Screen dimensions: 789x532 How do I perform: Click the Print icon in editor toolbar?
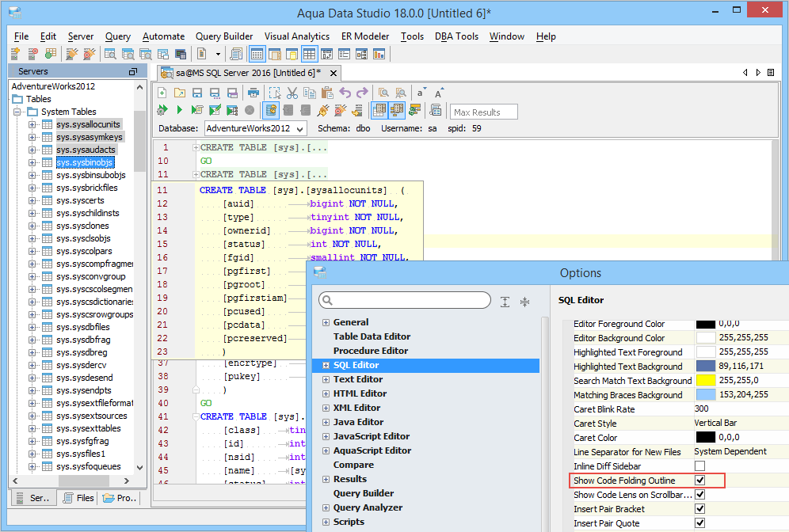click(253, 93)
